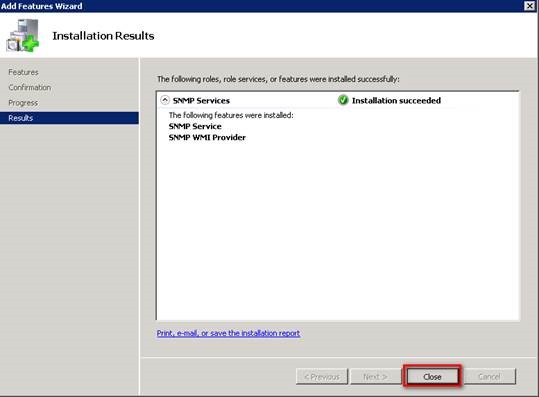Click the disabled Previous button
Viewport: 539px width, 397px height.
pyautogui.click(x=322, y=377)
